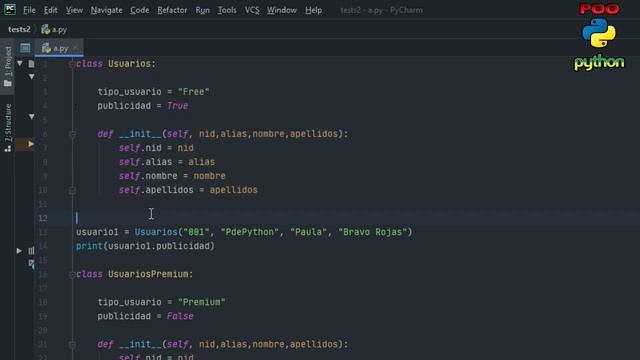The height and width of the screenshot is (360, 640).
Task: Expand the External Libraries tree arrow near line 14
Action: tap(19, 251)
